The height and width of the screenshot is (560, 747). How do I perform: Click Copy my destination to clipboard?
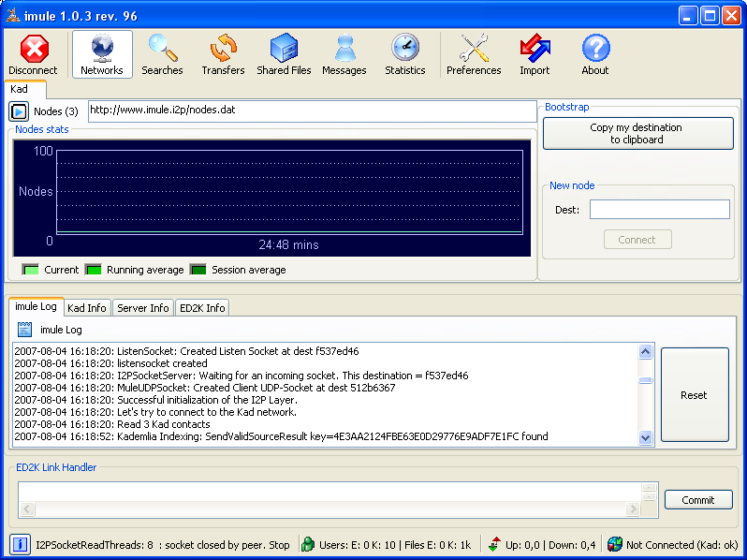point(637,134)
